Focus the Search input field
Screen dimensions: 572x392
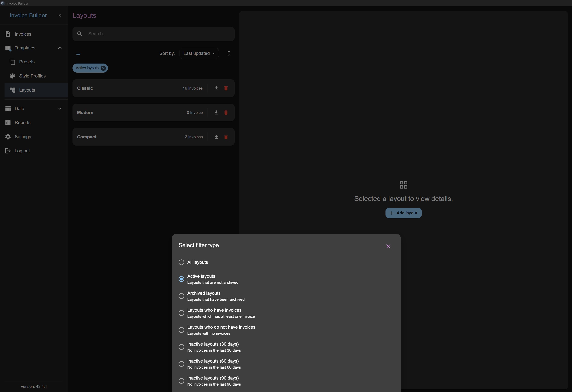tap(153, 34)
